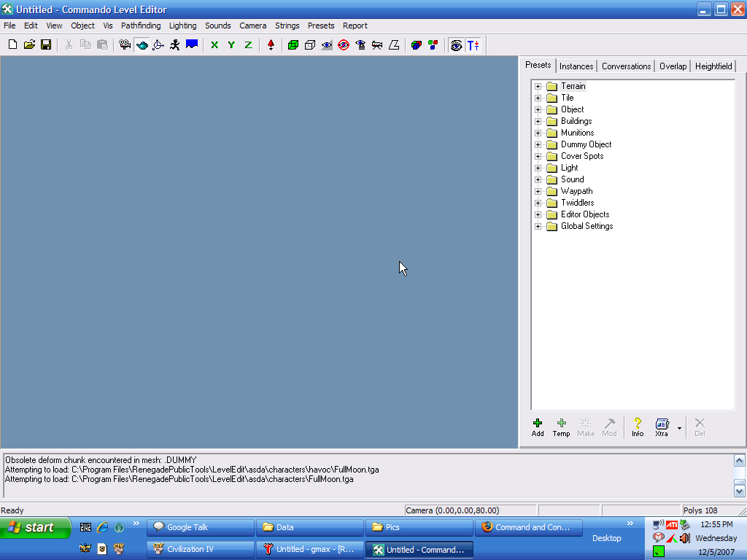Select the camera mode toolbar icon
Viewport: 747px width, 560px height.
(x=125, y=45)
